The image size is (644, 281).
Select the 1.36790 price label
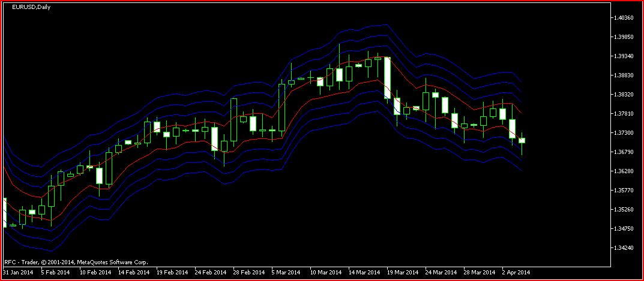[x=624, y=152]
